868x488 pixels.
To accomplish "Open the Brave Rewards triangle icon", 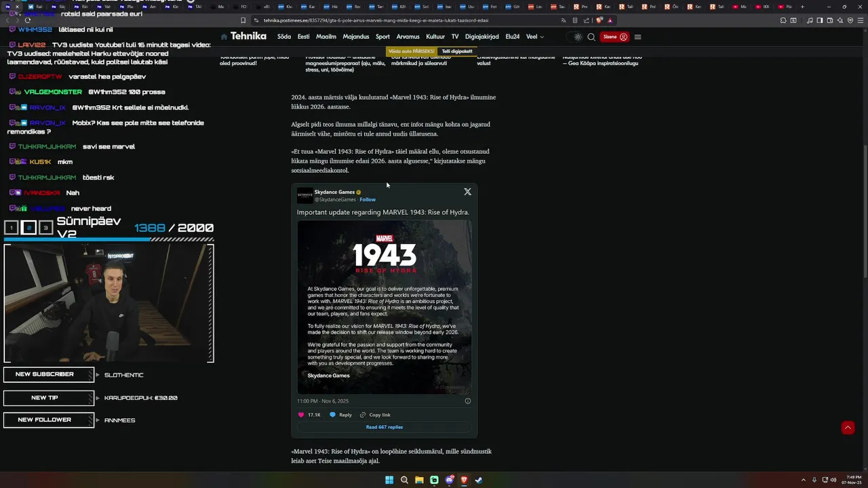I will [610, 20].
